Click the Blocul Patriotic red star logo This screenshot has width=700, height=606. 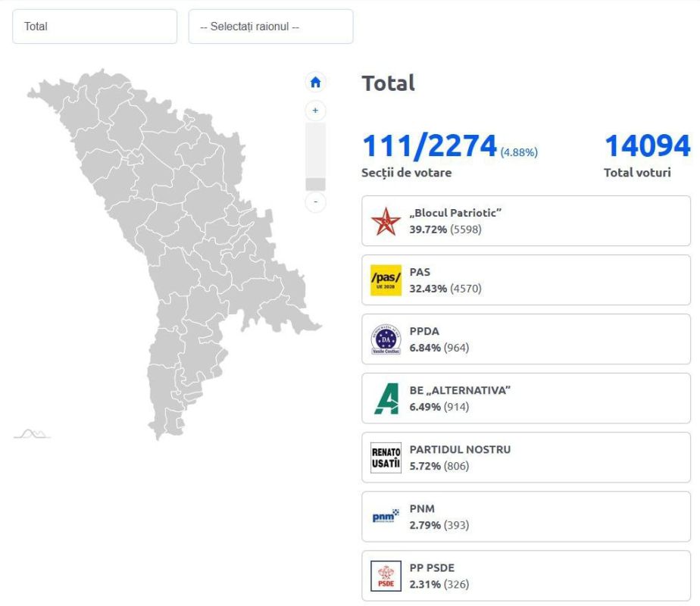tap(386, 221)
